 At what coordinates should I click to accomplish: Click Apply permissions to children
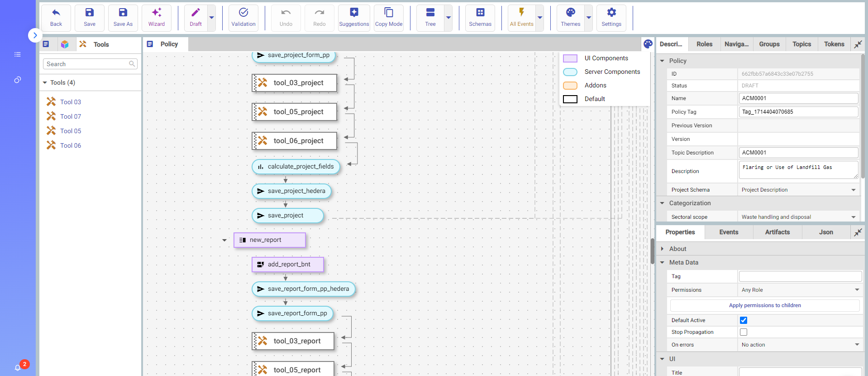click(x=764, y=305)
